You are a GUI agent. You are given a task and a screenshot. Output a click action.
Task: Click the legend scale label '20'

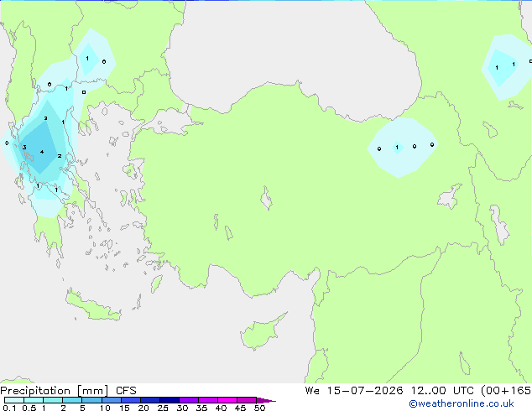click(x=143, y=408)
